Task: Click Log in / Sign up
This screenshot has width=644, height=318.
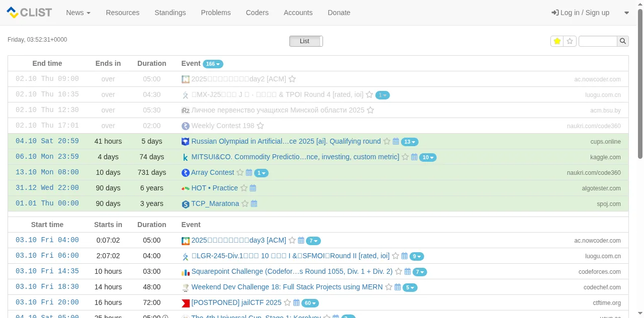Action: 581,13
